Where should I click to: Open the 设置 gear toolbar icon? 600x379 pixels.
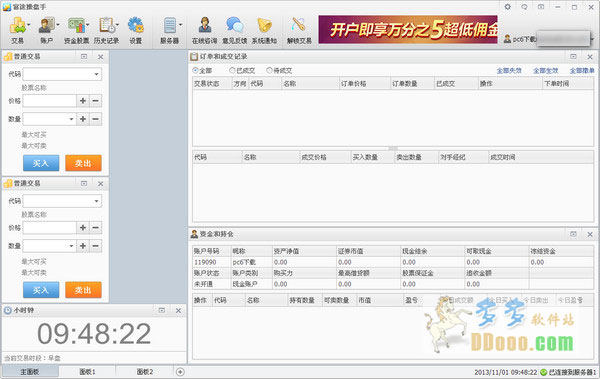[x=136, y=26]
